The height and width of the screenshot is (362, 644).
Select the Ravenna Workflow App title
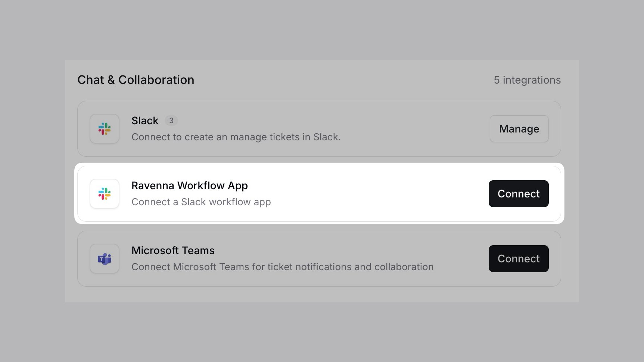190,185
